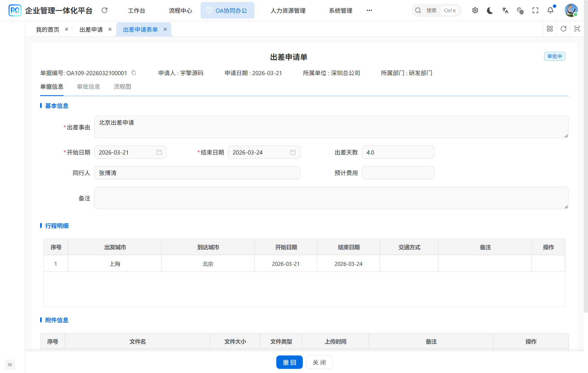
Task: Open the 人力资源管理 menu
Action: [x=287, y=10]
